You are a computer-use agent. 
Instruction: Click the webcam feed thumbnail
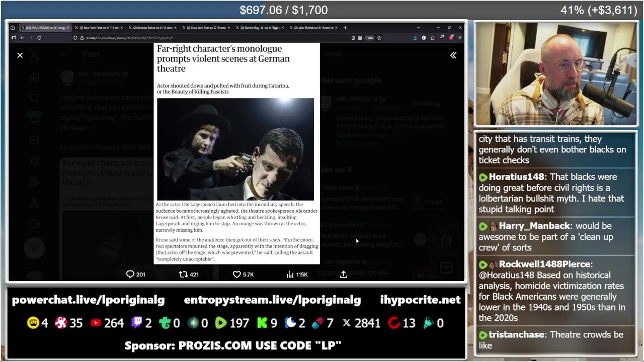(x=556, y=74)
